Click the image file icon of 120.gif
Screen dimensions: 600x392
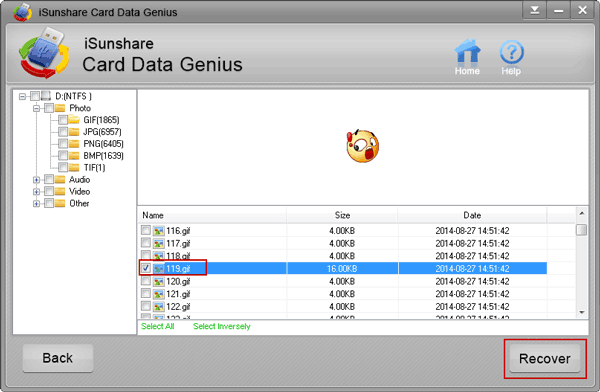[x=158, y=282]
